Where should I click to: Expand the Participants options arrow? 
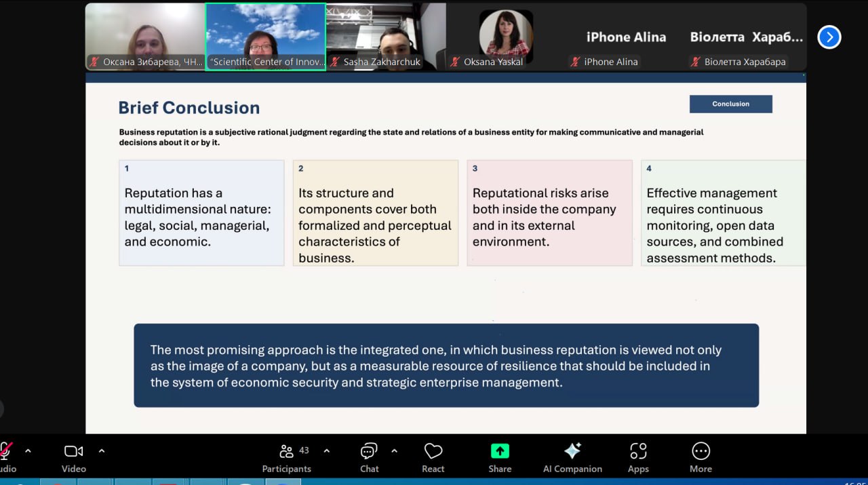[x=327, y=450]
